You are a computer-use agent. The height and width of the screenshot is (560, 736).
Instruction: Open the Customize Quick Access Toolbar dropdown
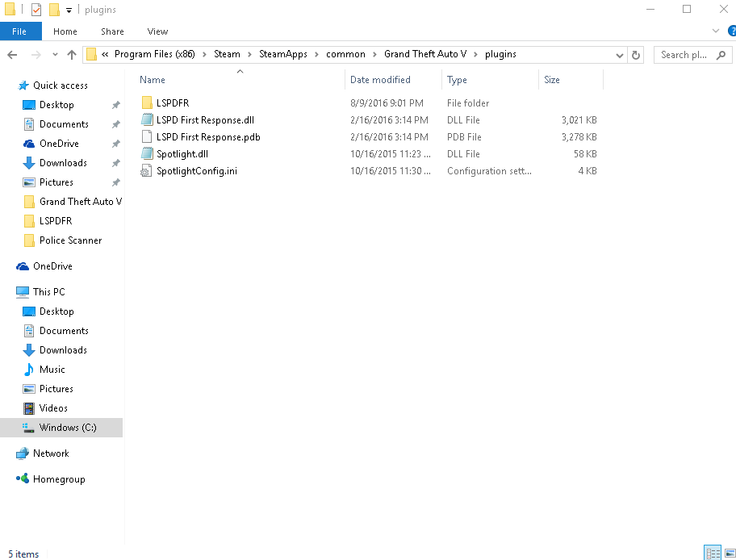69,10
